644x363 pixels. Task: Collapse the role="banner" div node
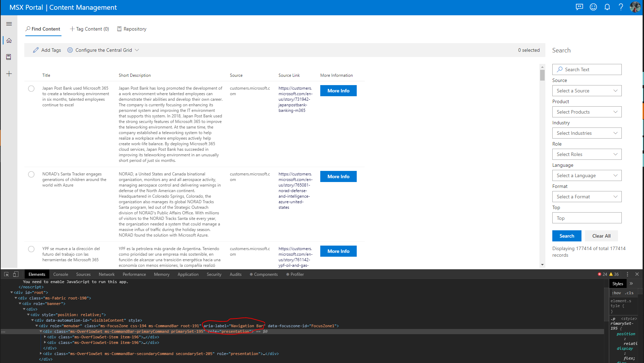(20, 304)
